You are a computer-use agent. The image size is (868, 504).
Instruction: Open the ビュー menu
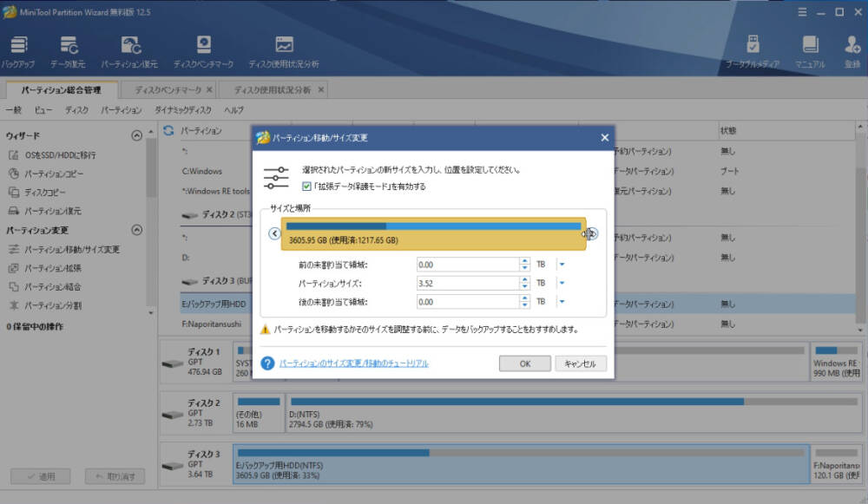(x=43, y=110)
